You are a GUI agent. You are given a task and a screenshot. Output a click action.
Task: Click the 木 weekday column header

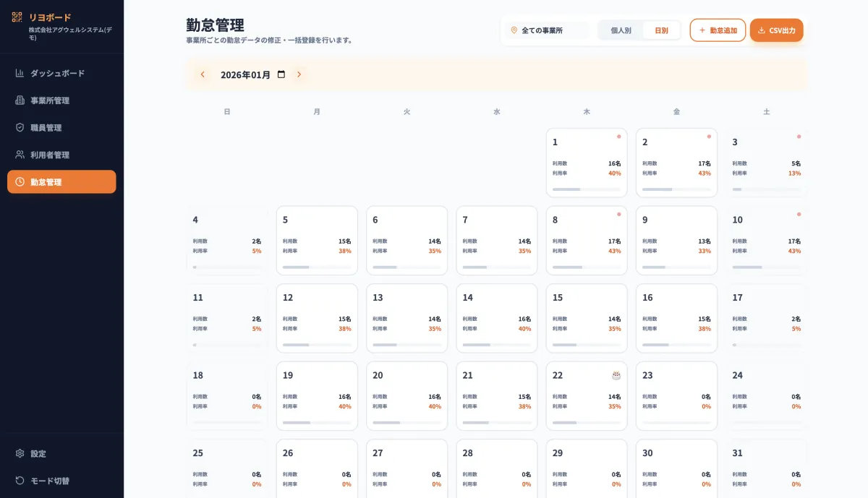pyautogui.click(x=587, y=111)
